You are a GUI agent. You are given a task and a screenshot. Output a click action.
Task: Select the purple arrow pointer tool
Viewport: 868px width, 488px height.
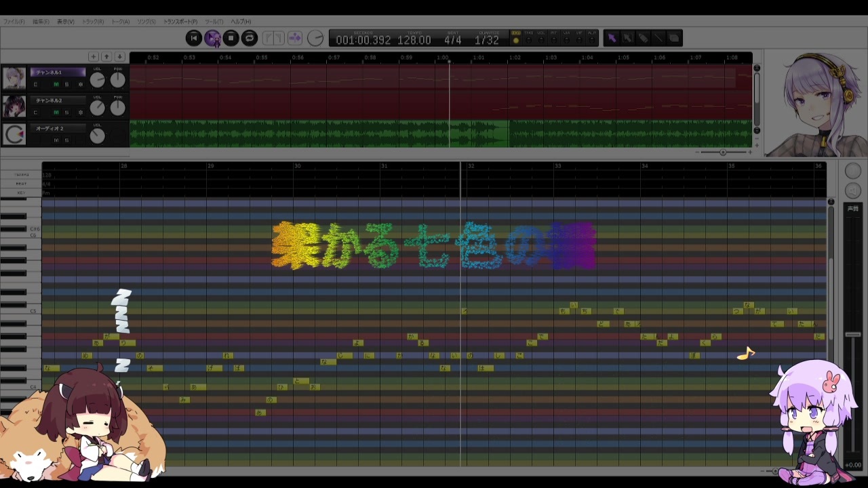(612, 38)
